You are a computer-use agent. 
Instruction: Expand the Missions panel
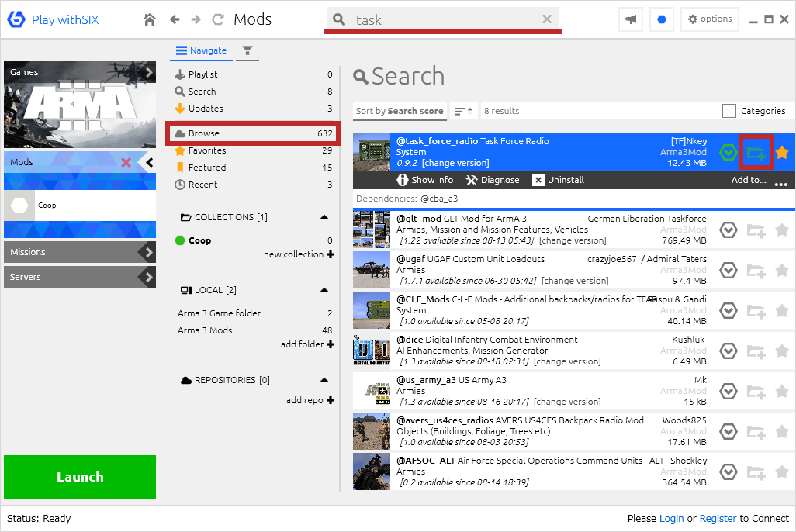pos(80,252)
